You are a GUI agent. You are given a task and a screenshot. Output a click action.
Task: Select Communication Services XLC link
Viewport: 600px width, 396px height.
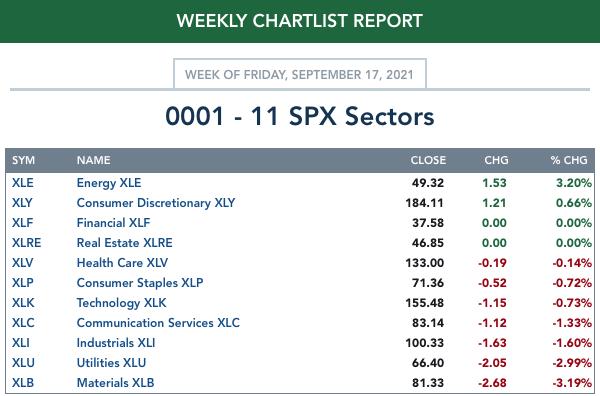[158, 323]
